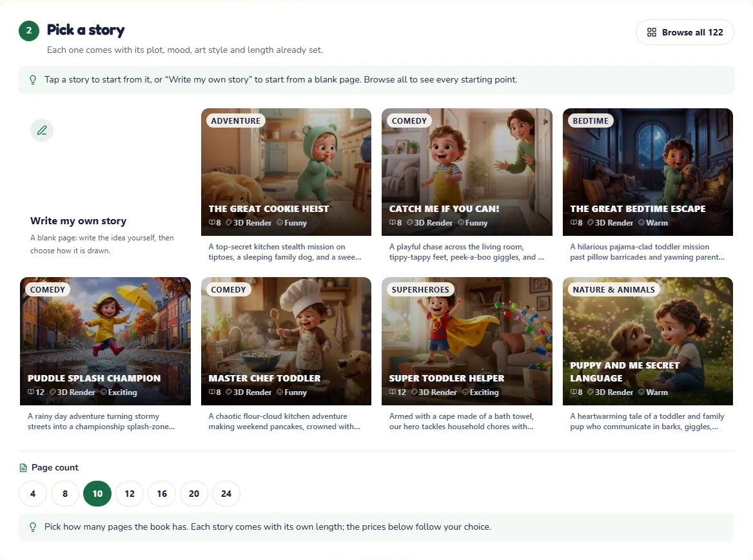Click the 3D Render icon on Super Toddler Helper
The height and width of the screenshot is (560, 753).
(414, 392)
